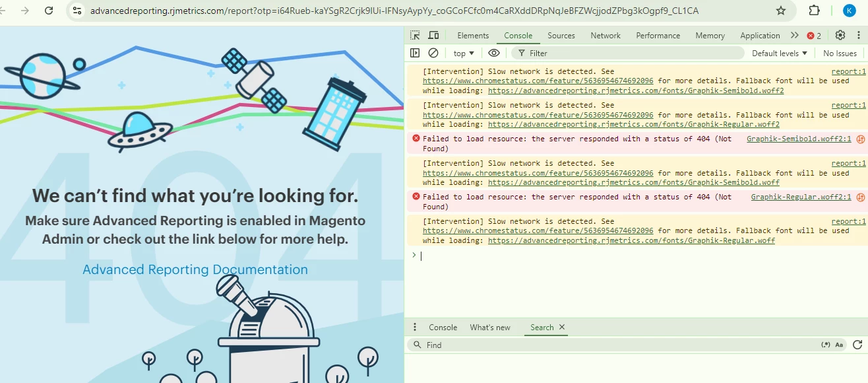Switch to the Elements tab
Image resolution: width=868 pixels, height=383 pixels.
473,36
